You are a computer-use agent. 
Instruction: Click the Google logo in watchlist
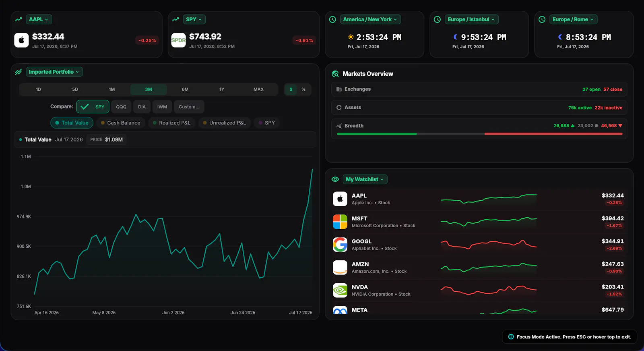[x=340, y=245]
